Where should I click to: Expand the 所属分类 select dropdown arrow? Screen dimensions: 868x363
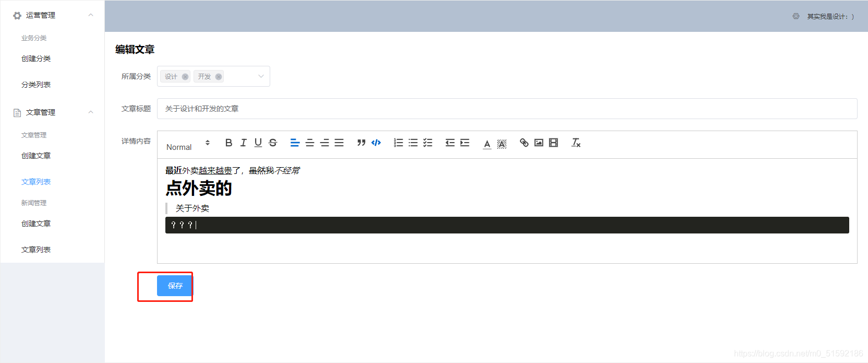pos(261,76)
